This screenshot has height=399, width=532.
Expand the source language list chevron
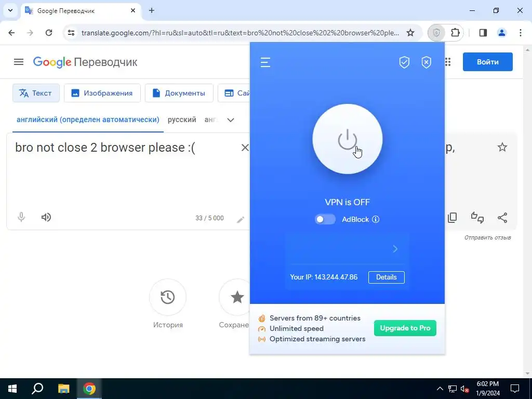click(231, 120)
